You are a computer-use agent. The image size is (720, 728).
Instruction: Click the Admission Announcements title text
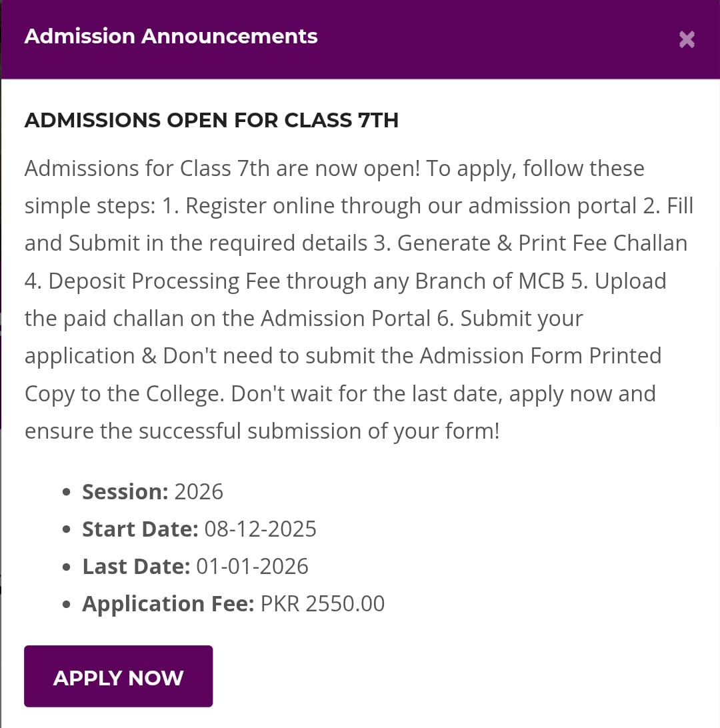[x=171, y=36]
